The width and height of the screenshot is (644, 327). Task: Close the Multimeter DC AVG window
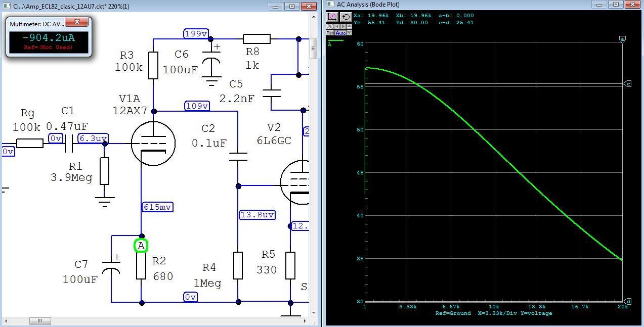click(77, 22)
